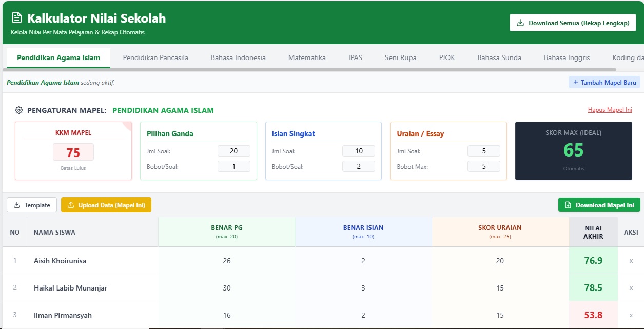Click Download Mapel Ini green button

pos(599,205)
